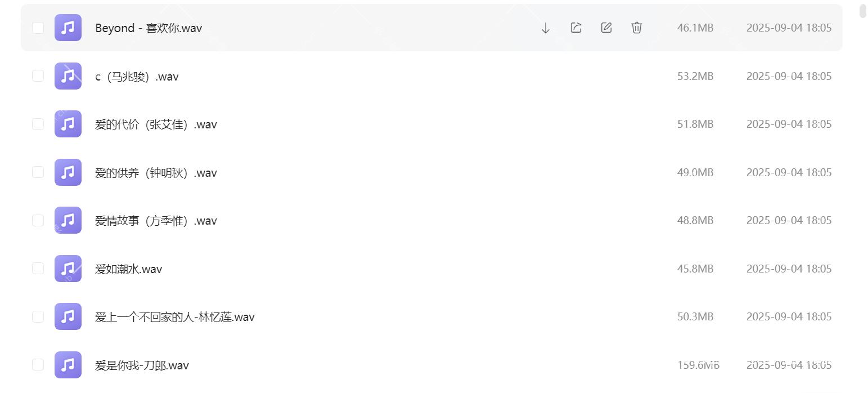This screenshot has height=393, width=868.
Task: Check the box next to 爱如潮水.wav
Action: 38,268
